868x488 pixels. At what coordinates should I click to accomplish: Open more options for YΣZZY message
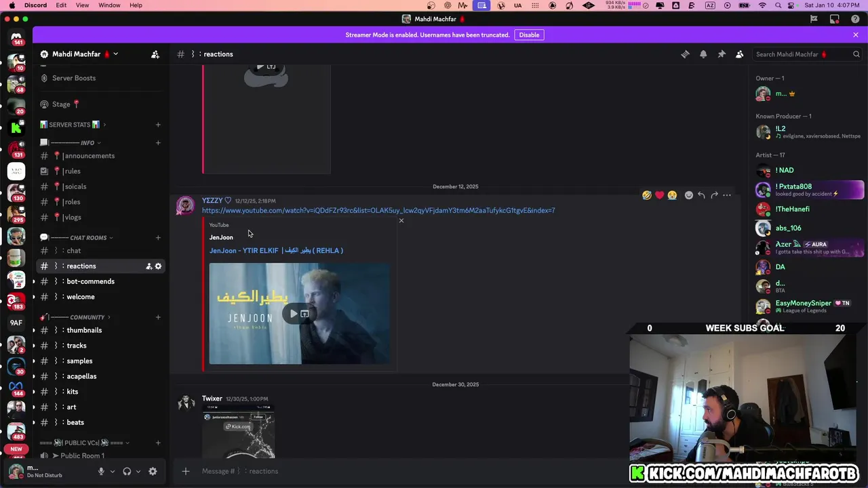(x=727, y=195)
